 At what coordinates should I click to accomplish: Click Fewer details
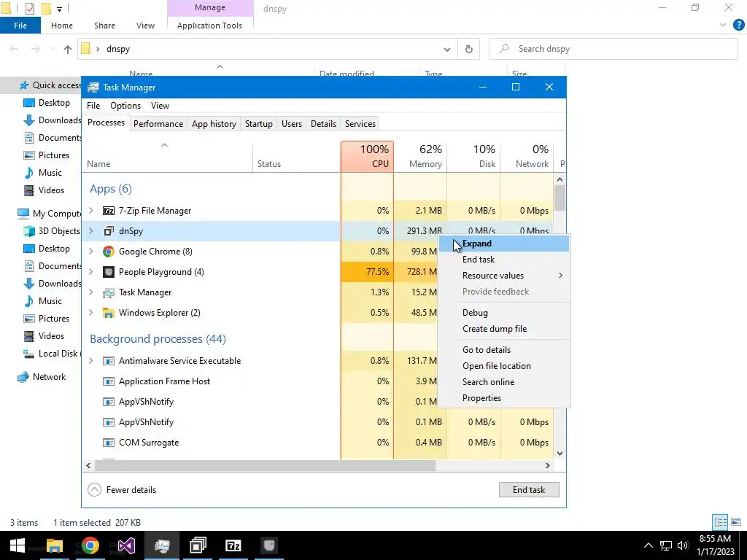(122, 490)
